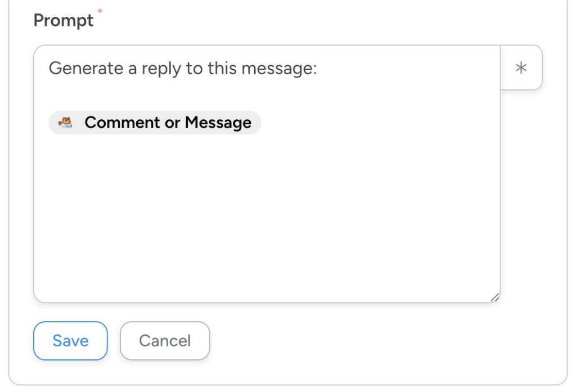Select the Comment or Message token icon
This screenshot has height=392, width=576.
pyautogui.click(x=66, y=122)
